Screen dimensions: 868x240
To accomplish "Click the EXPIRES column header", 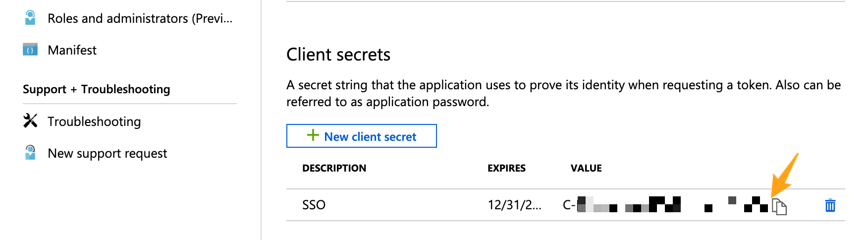I will [x=506, y=168].
